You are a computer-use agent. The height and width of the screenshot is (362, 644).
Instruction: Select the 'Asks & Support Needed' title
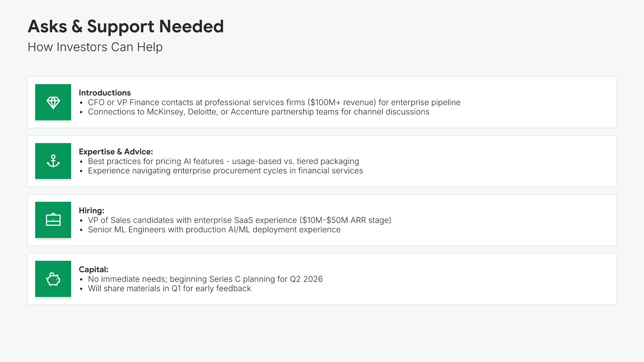tap(125, 26)
